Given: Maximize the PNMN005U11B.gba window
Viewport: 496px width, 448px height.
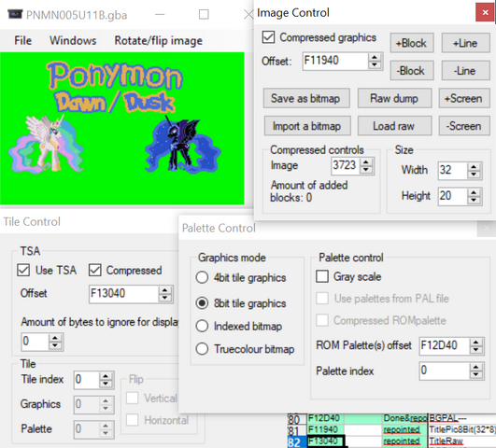Looking at the screenshot, I should 204,15.
